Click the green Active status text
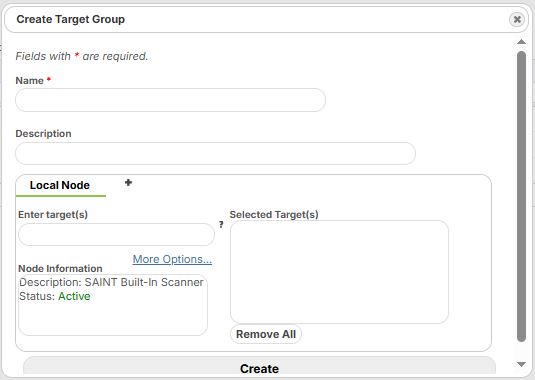 coord(74,296)
